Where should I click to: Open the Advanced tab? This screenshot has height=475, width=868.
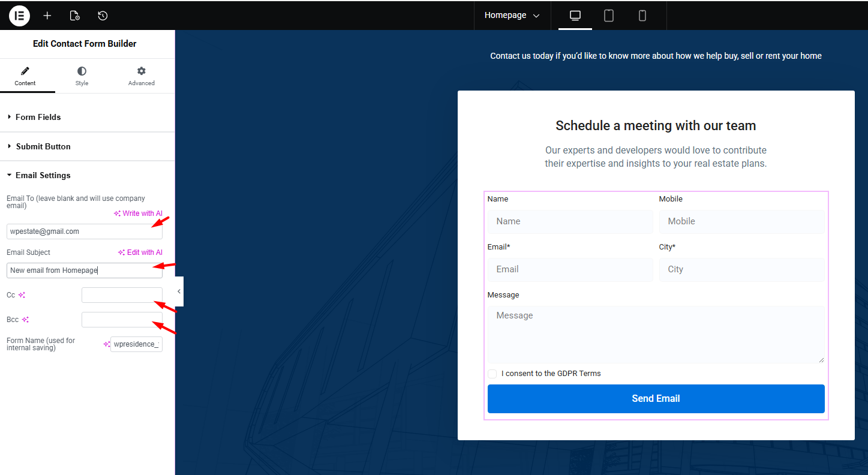(x=142, y=76)
